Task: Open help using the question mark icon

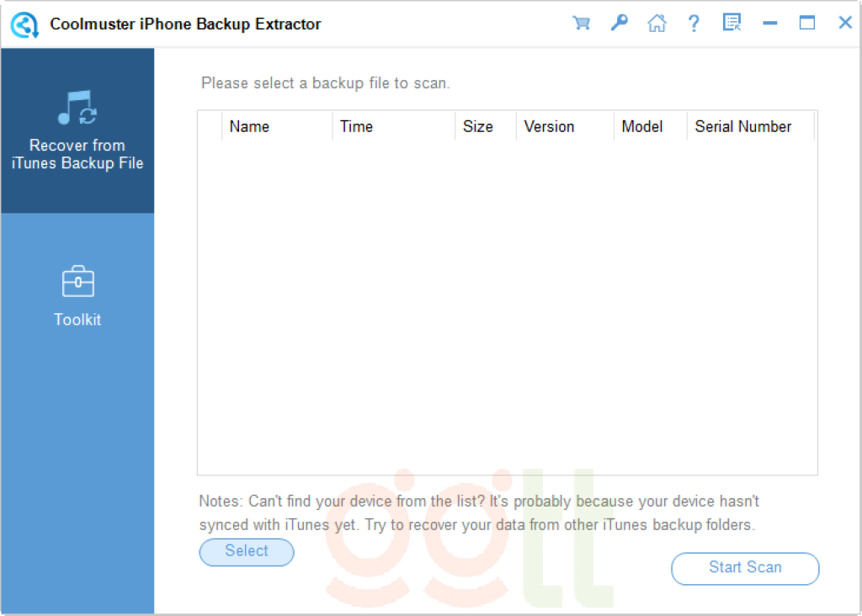Action: [x=694, y=23]
